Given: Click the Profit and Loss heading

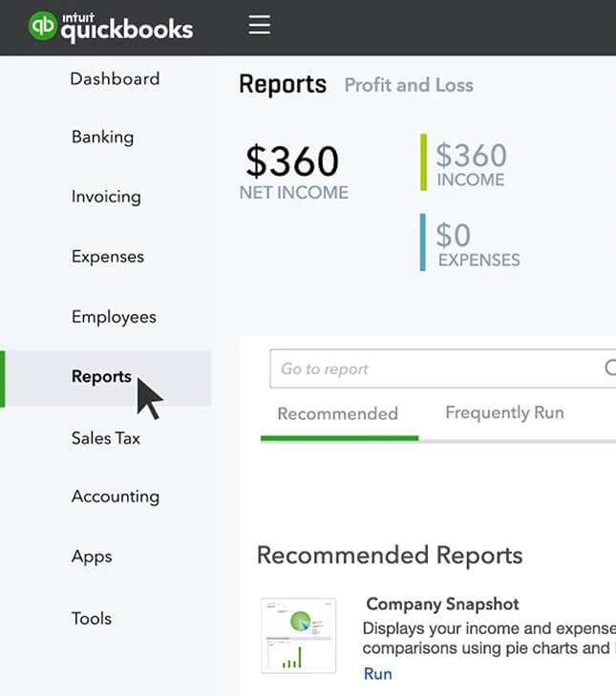Looking at the screenshot, I should tap(409, 85).
